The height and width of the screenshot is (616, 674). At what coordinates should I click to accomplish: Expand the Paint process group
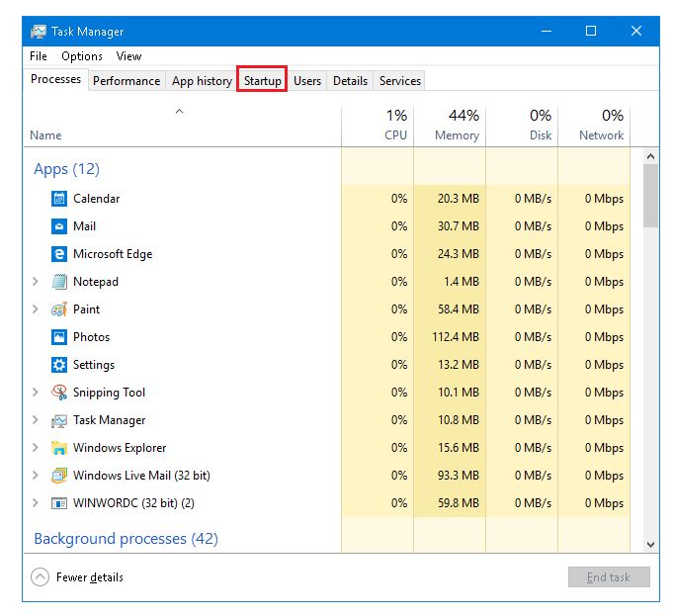pyautogui.click(x=36, y=308)
